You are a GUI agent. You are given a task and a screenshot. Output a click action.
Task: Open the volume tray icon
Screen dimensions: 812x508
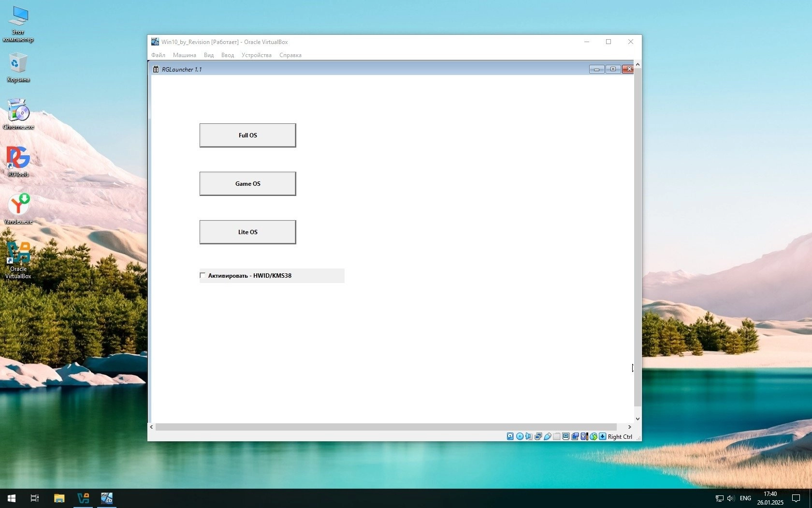tap(731, 498)
